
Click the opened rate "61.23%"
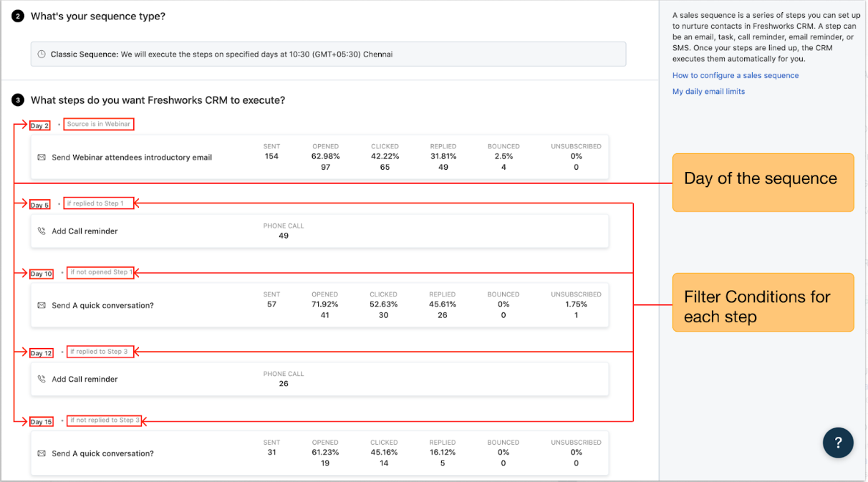tap(325, 453)
